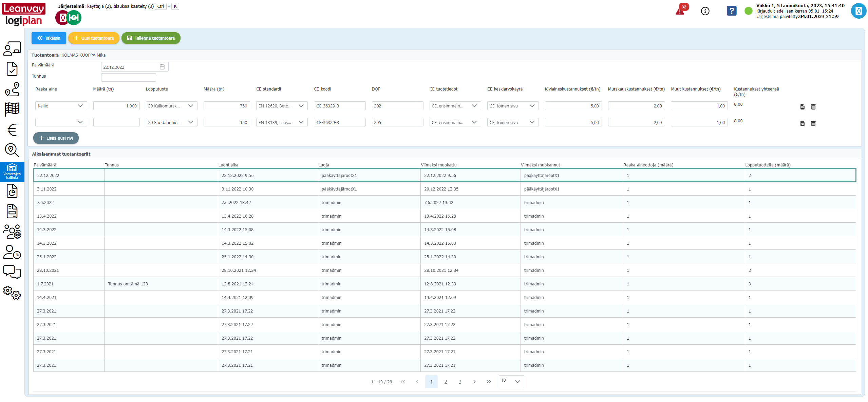Screen dimensions: 868x402
Task: Delete the 20 Kalliomursk row
Action: tap(813, 107)
